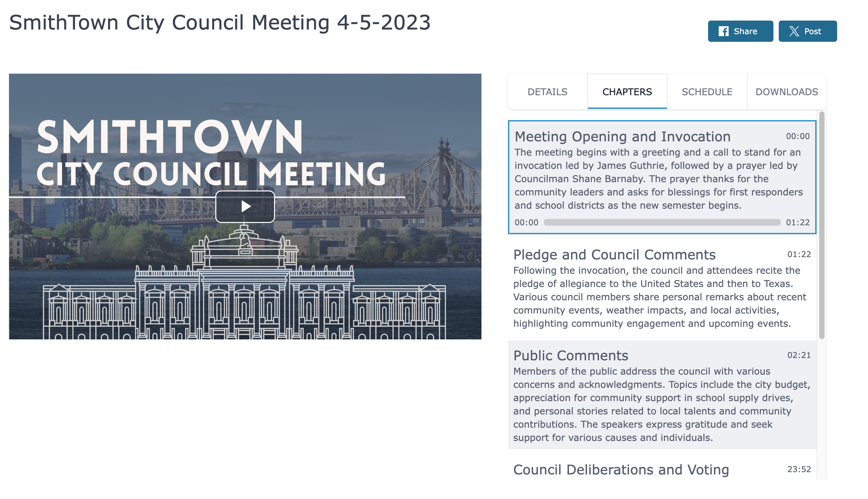The height and width of the screenshot is (499, 868).
Task: Click the 23:52 Council Deliberations timestamp
Action: (x=799, y=469)
